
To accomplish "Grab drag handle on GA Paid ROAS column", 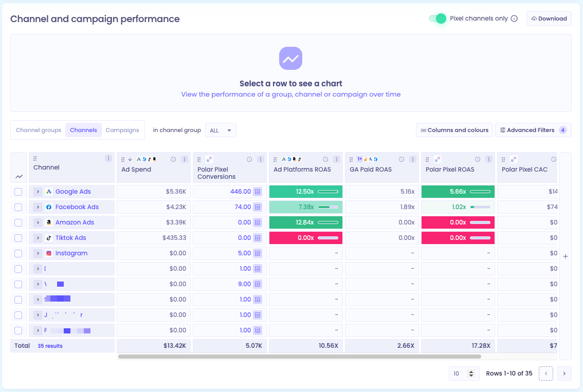I will coord(351,159).
